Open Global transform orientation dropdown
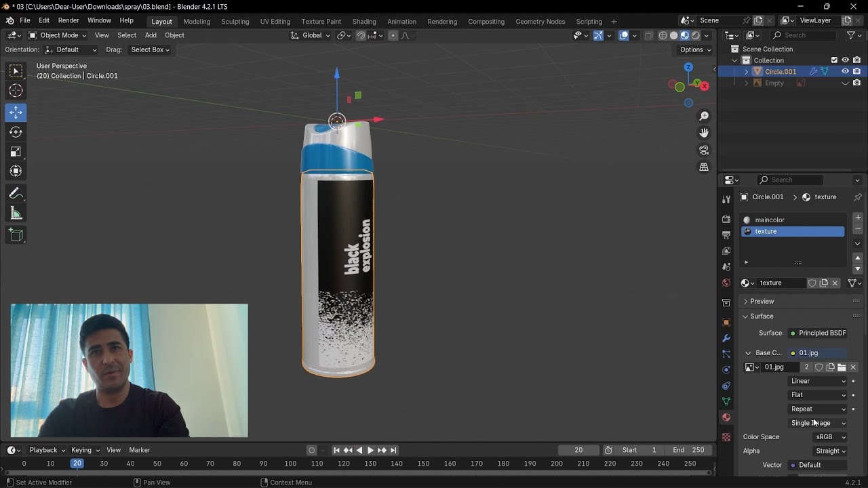 tap(311, 35)
